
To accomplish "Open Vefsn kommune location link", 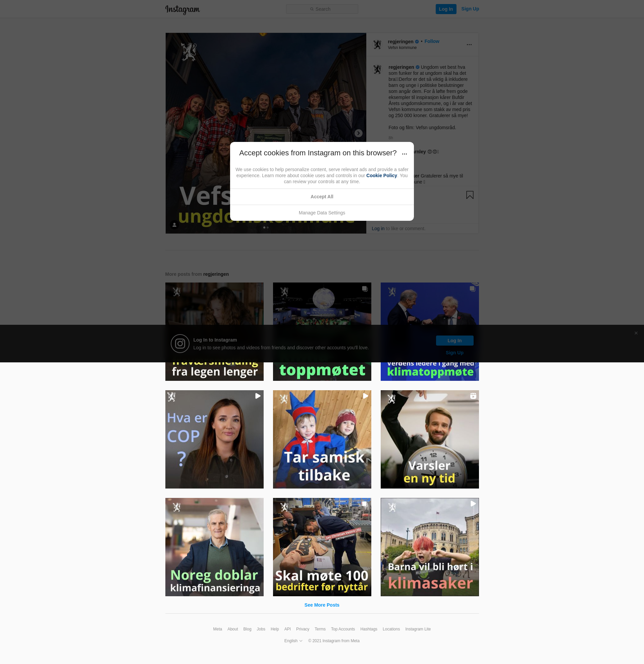I will click(402, 48).
